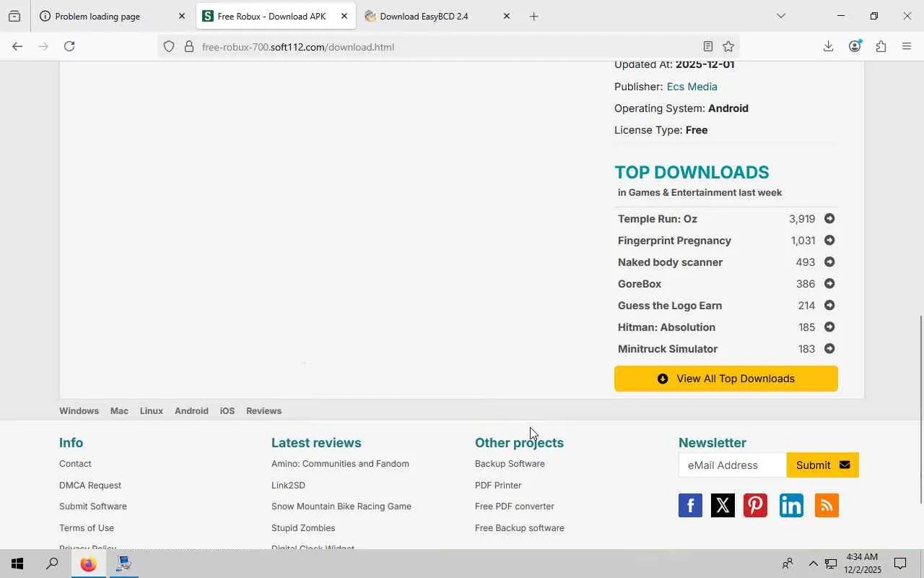Click the page vertical scrollbar thumb
Image resolution: width=924 pixels, height=578 pixels.
tap(920, 410)
